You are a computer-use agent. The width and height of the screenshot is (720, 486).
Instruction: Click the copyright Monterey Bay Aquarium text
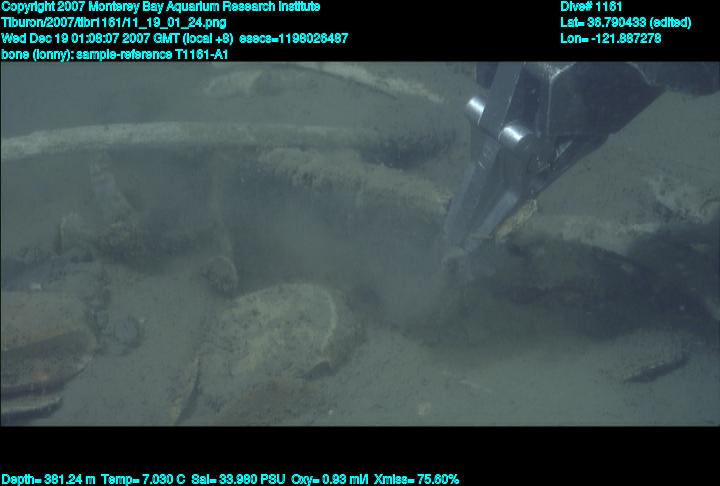(x=160, y=6)
